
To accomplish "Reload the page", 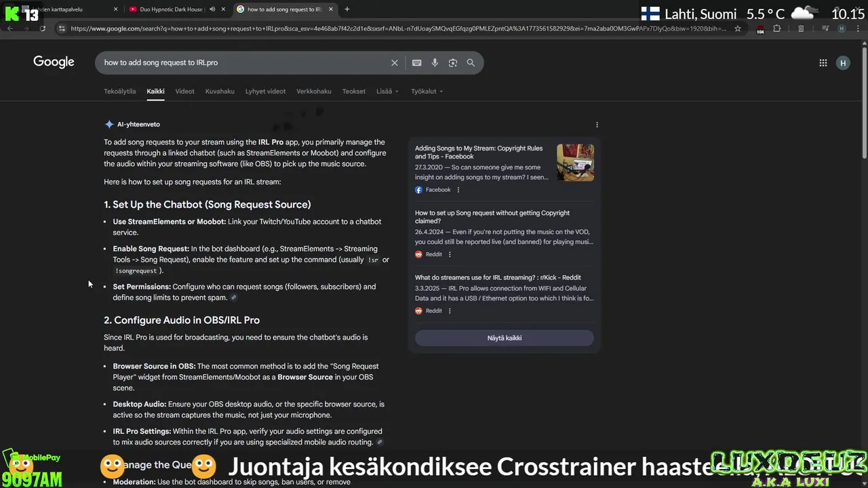I will pos(42,28).
